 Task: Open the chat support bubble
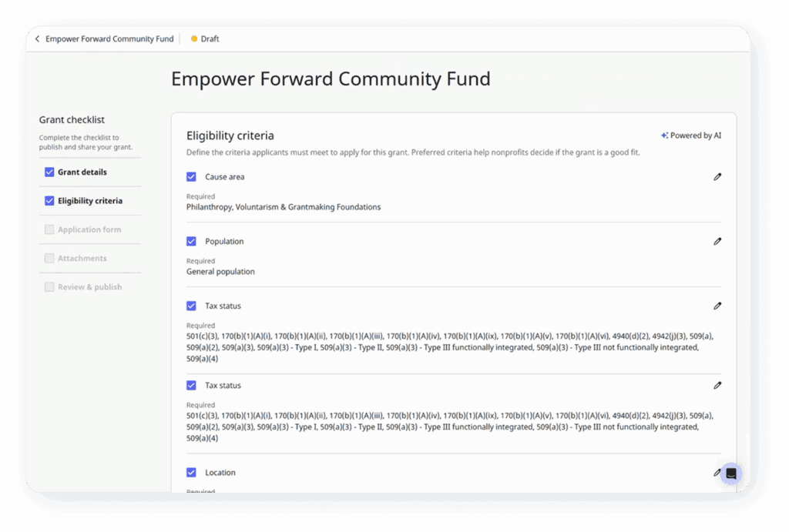730,473
